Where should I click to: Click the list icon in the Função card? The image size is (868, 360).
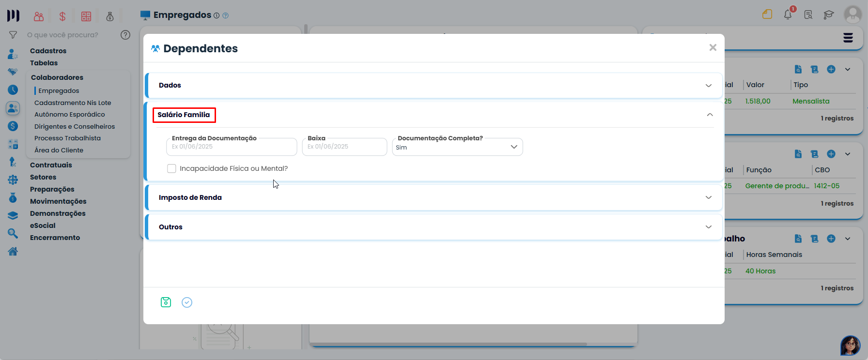tap(815, 154)
